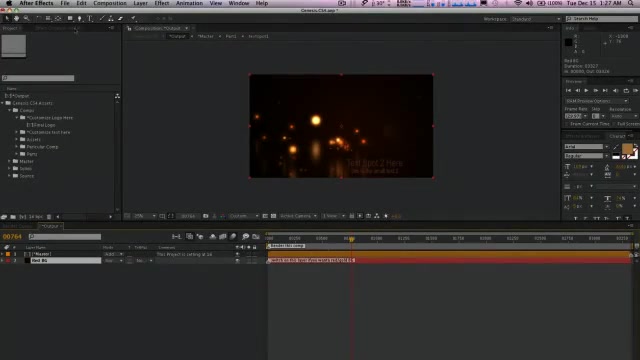640x360 pixels.
Task: Open the 1 View layout dropdown
Action: coord(333,216)
